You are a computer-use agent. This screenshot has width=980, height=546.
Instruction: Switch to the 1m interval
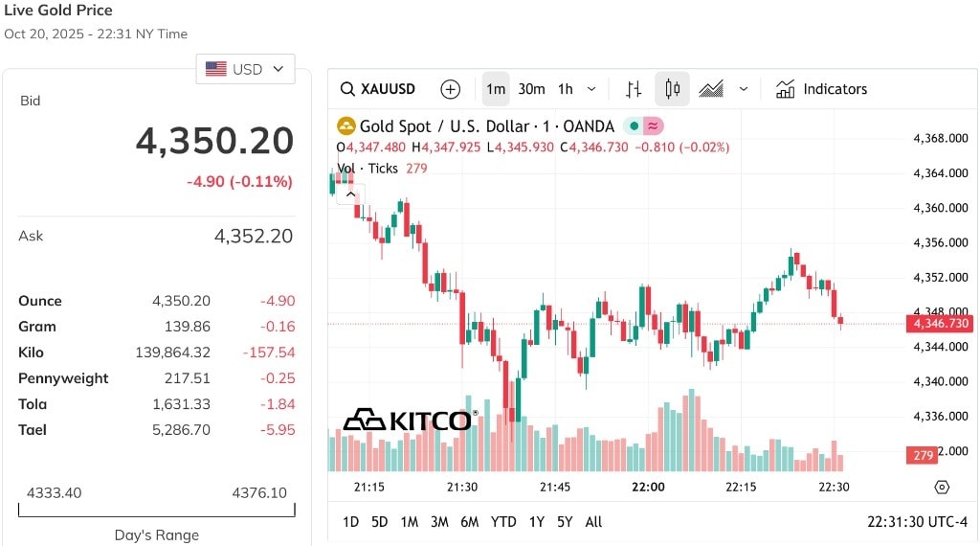pos(496,89)
